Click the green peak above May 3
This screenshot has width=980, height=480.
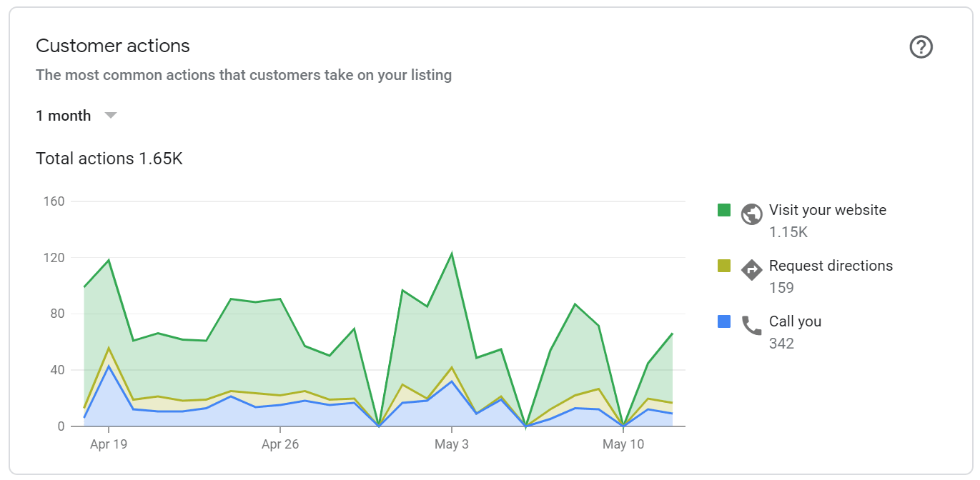pos(452,254)
